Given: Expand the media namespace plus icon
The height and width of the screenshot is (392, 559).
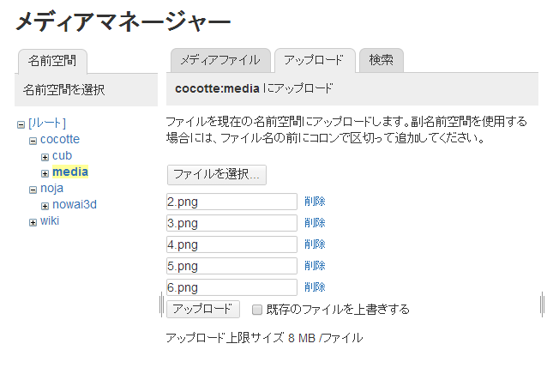Looking at the screenshot, I should (45, 174).
